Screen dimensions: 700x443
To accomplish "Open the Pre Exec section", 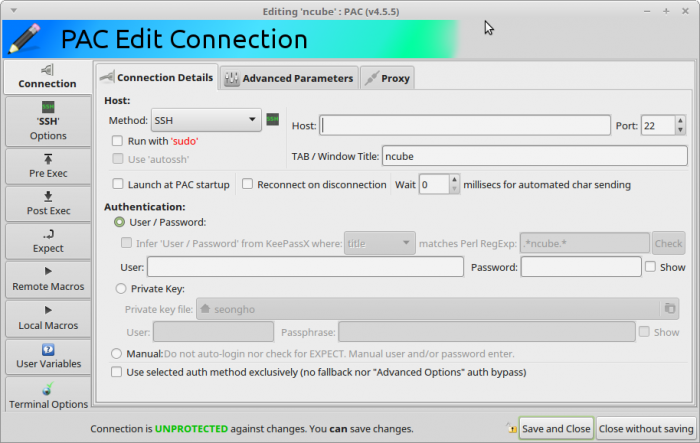I will [48, 166].
